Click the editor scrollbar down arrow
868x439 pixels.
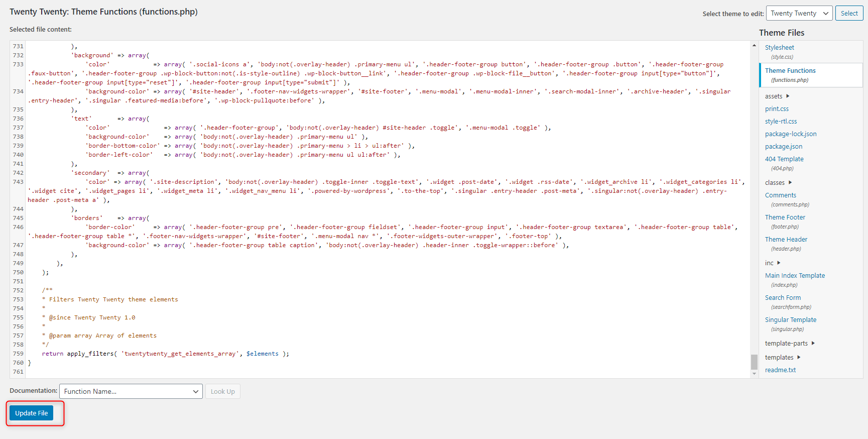pyautogui.click(x=754, y=374)
